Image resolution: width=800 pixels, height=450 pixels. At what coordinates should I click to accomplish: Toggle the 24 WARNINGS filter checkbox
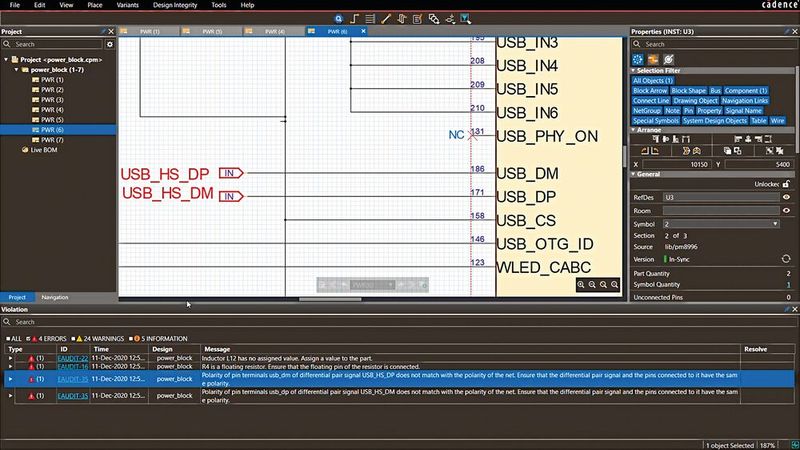pyautogui.click(x=73, y=339)
